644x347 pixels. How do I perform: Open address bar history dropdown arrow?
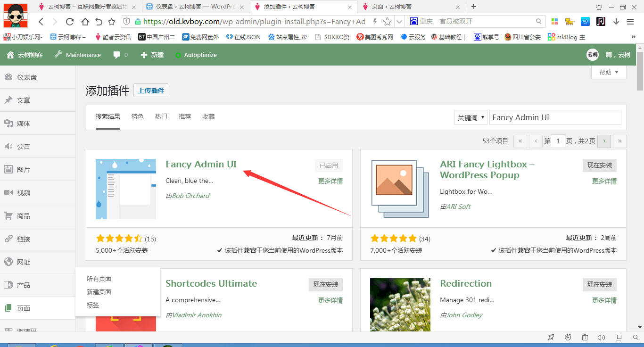tap(399, 22)
